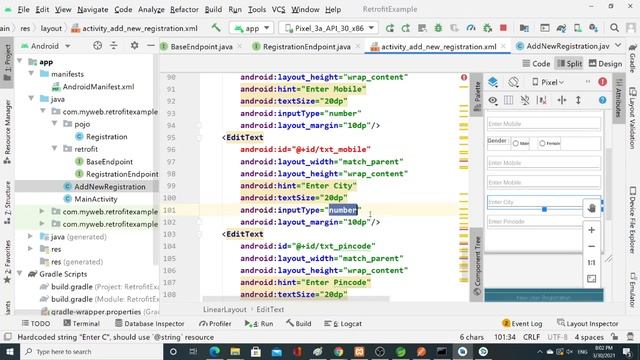The image size is (640, 360).
Task: Collapse the retrofit package node
Action: point(54,149)
